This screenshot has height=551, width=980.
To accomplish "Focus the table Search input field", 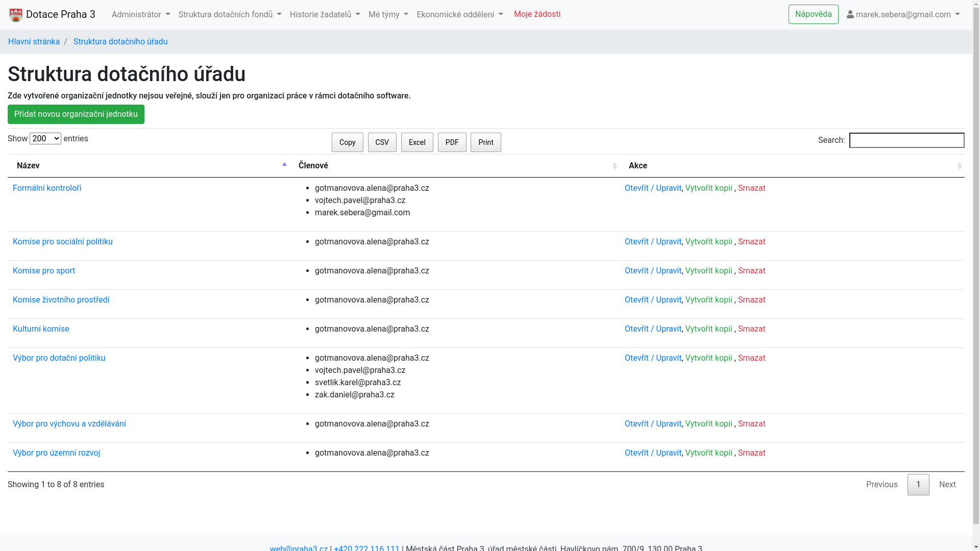I will [x=906, y=140].
